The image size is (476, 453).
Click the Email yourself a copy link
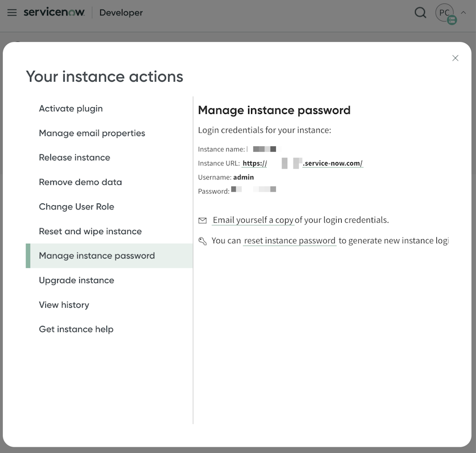[253, 219]
